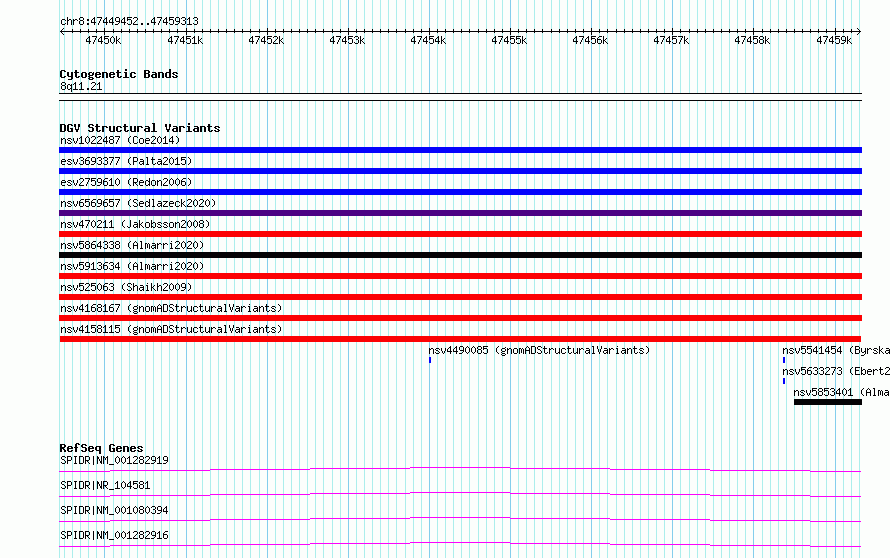
Task: Select the magenta line under SPIDR|NM_001282916
Action: 460,544
